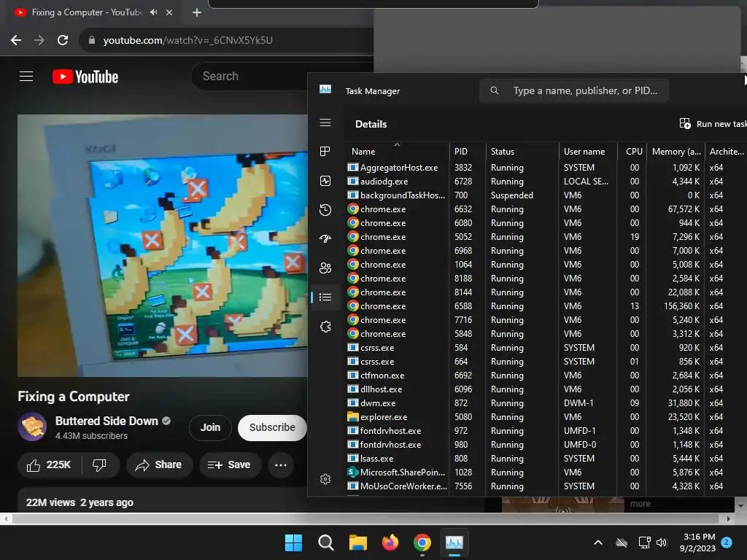Select Microsoft.SharePoint process row
Screen dimensions: 747x560
(546, 472)
